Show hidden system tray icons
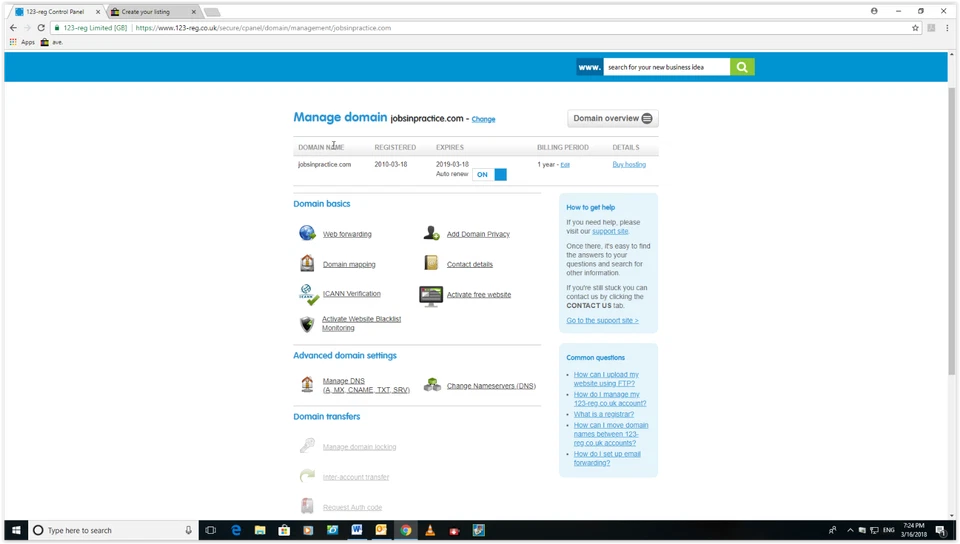 [850, 531]
